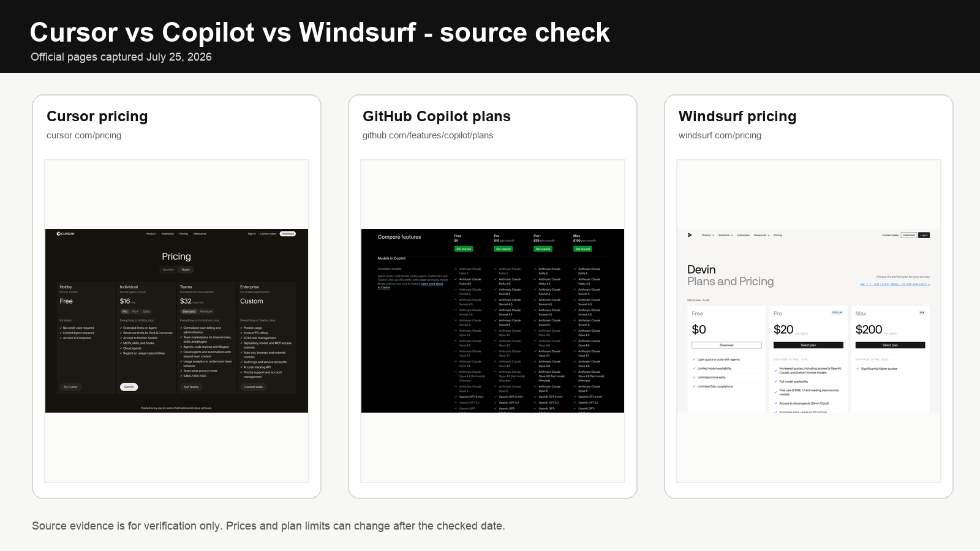
Task: Click Get started under Copilot Free plan
Action: click(x=464, y=249)
